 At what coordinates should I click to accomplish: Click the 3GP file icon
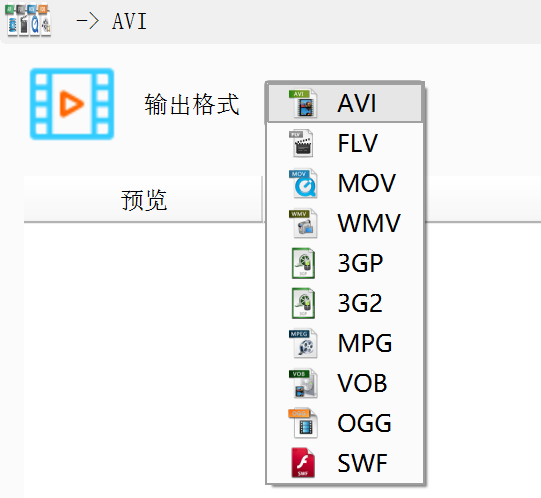coord(303,263)
